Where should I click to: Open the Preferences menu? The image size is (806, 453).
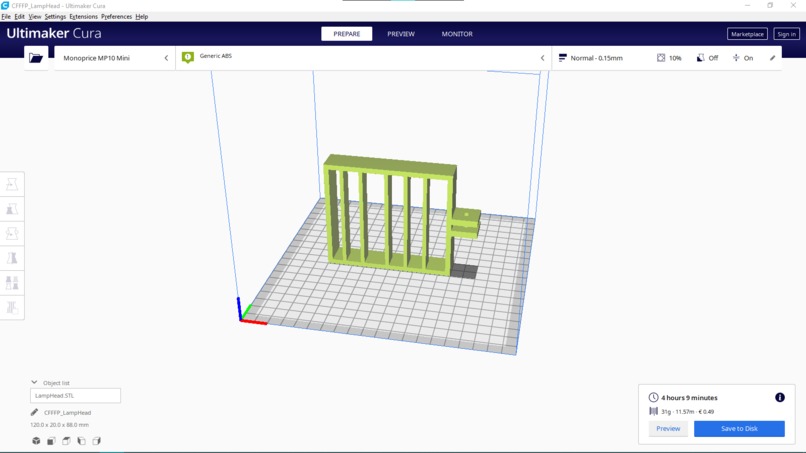click(116, 16)
